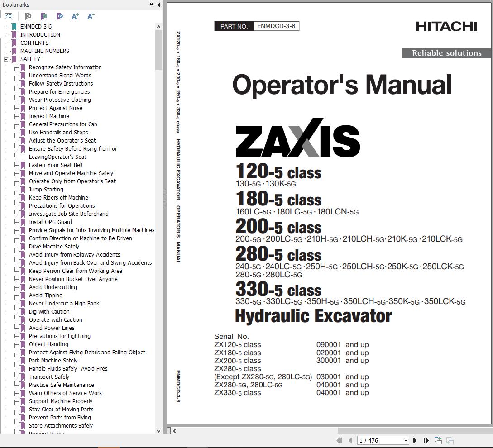Viewport: 493px width, 448px height.
Task: Click bookmark panel scrollbar up arrow
Action: click(x=158, y=27)
